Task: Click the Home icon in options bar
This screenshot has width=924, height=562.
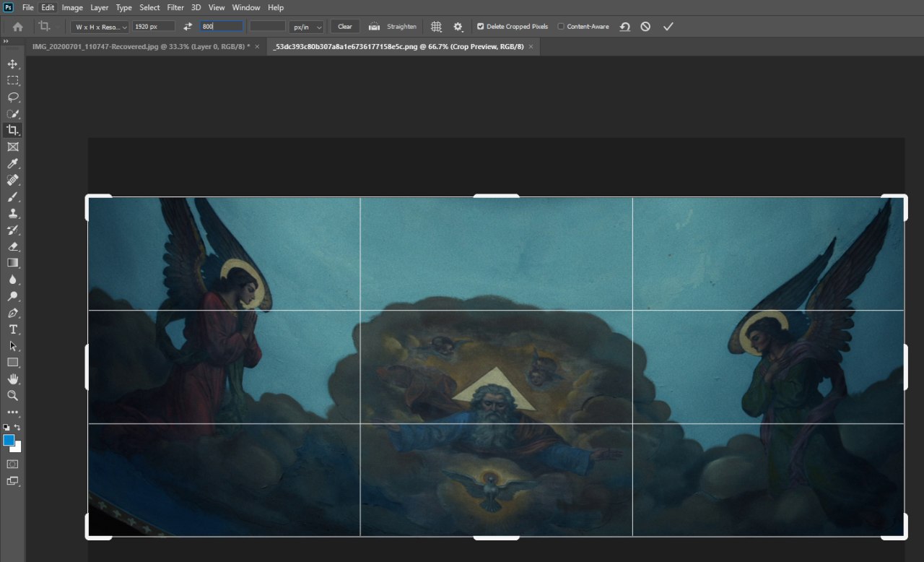Action: [x=17, y=27]
